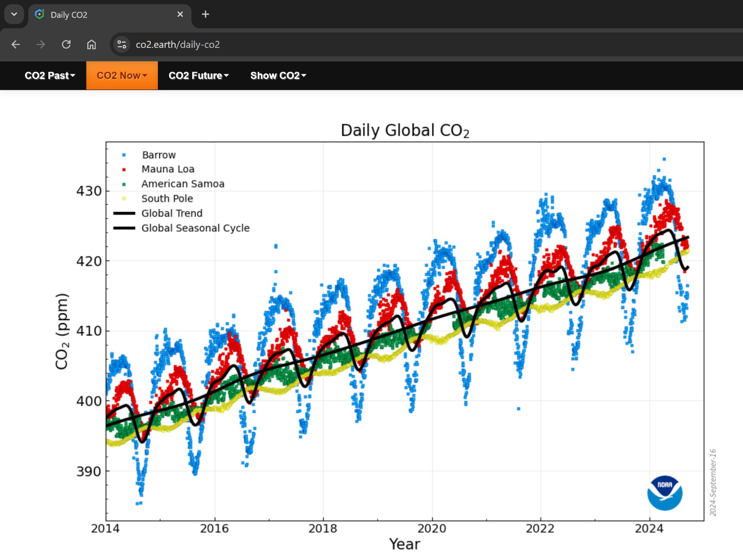Click the 'South Pole' legend text
Viewport: 743px width, 560px height.
click(x=167, y=199)
